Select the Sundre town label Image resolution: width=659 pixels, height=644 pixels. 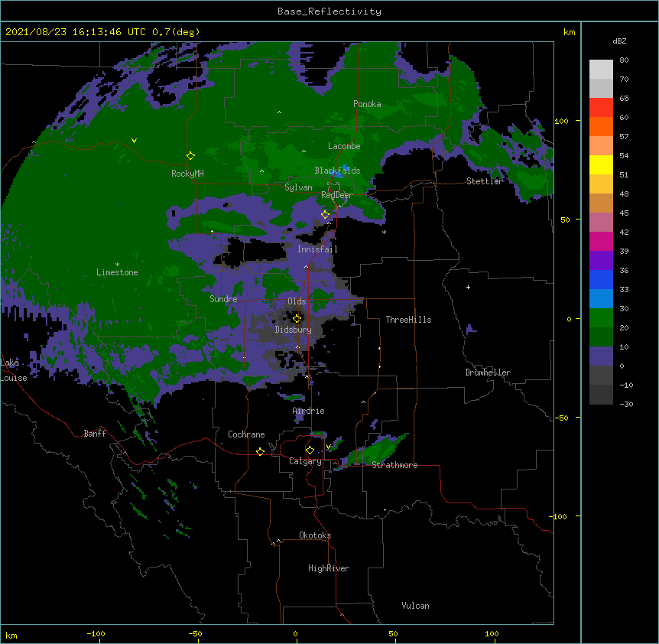pyautogui.click(x=223, y=299)
